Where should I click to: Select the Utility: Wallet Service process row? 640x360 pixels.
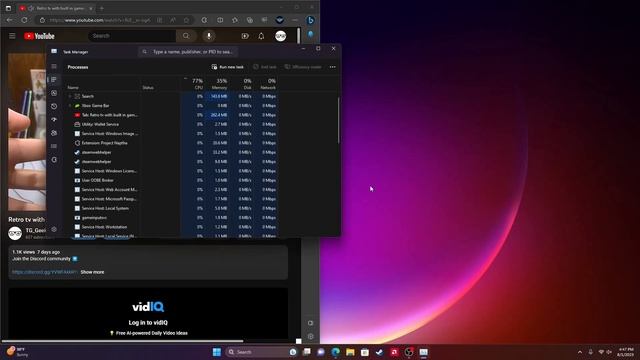[172, 124]
